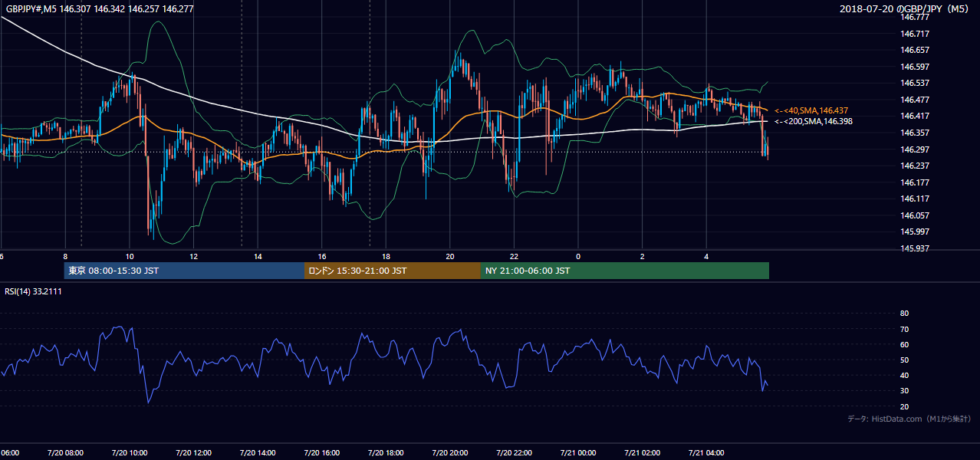
Task: Click hour label 18 under the price chart
Action: pyautogui.click(x=386, y=257)
